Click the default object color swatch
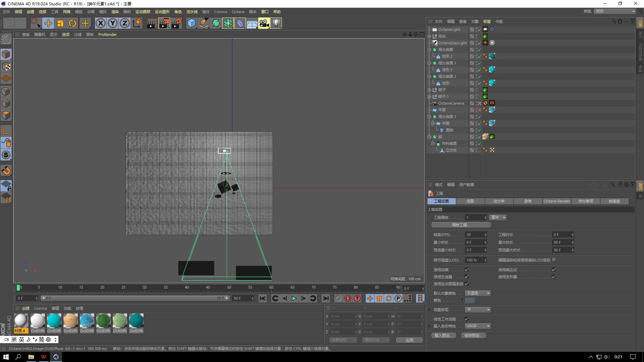This screenshot has height=362, width=644. click(470, 300)
